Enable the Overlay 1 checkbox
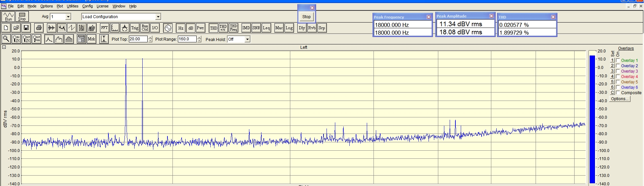Viewport: 644px width, 186px height. click(618, 61)
